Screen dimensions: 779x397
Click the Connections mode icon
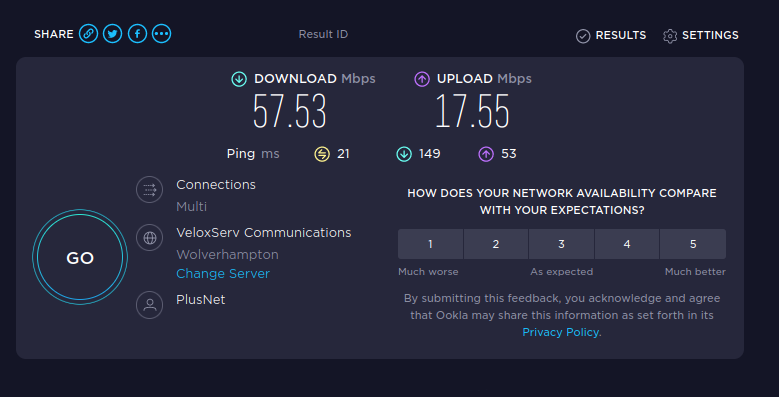[150, 190]
